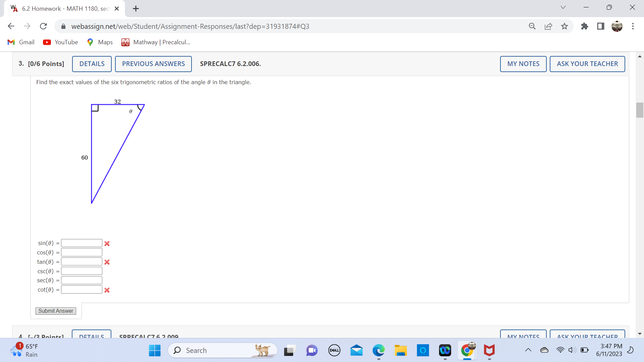Screen dimensions: 644x362
Task: Open find-in-page via the magnifier icon
Action: click(x=532, y=26)
